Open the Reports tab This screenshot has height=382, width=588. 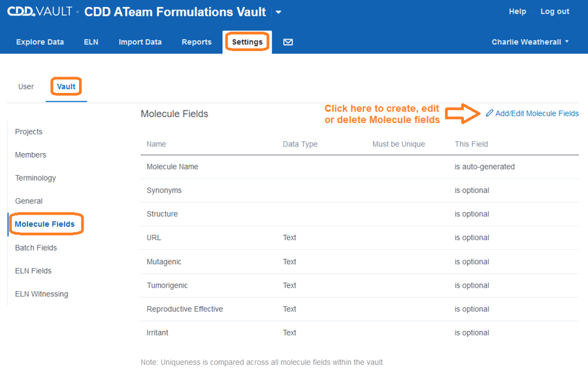click(197, 42)
